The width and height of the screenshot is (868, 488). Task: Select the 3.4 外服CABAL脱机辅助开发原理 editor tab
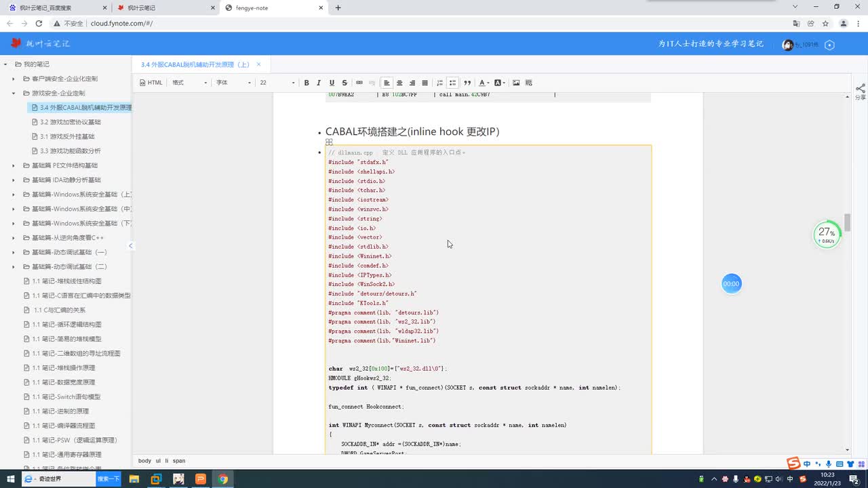tap(195, 64)
